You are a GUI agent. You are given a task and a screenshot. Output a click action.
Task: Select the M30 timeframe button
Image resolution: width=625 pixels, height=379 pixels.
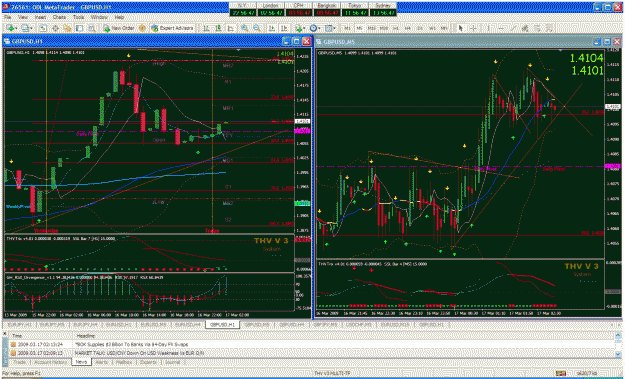383,28
